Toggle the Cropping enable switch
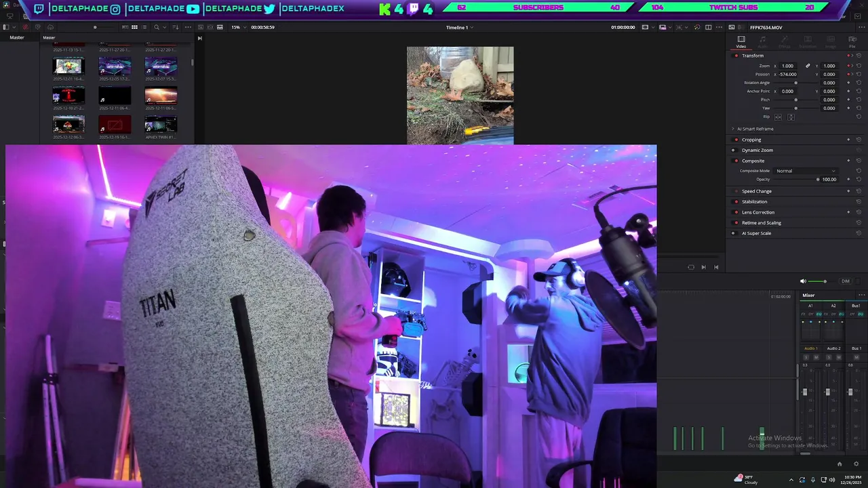 (735, 140)
